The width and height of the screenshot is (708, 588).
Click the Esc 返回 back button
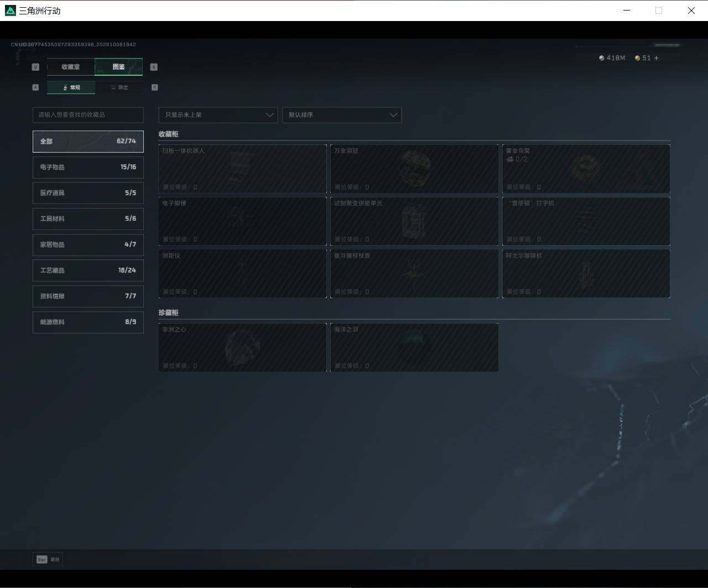[x=48, y=559]
